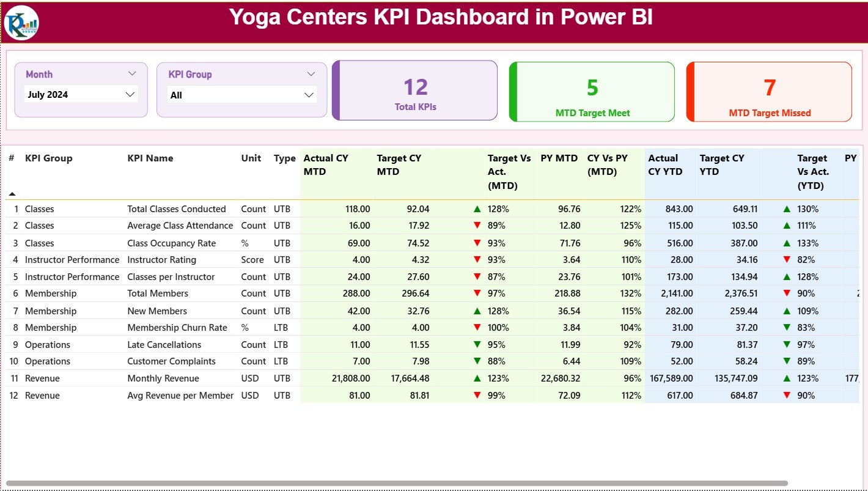Click red down arrow on Membership Churn Rate YTD

point(785,327)
